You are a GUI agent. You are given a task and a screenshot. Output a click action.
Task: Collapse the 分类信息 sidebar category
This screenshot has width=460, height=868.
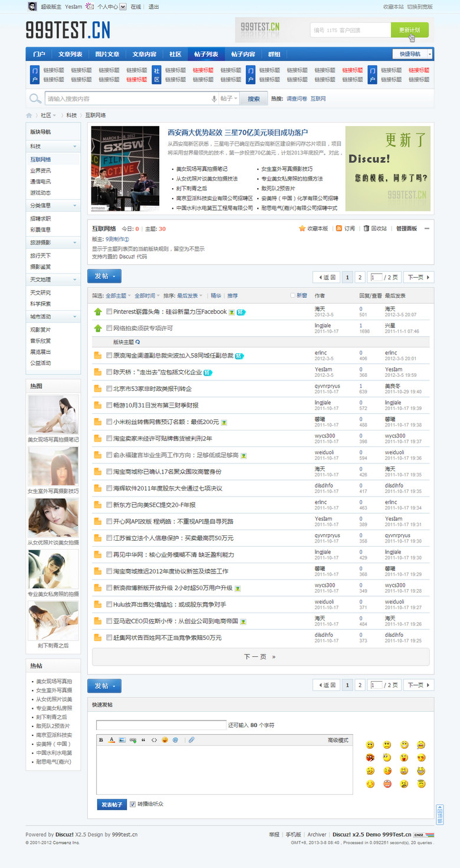75,206
